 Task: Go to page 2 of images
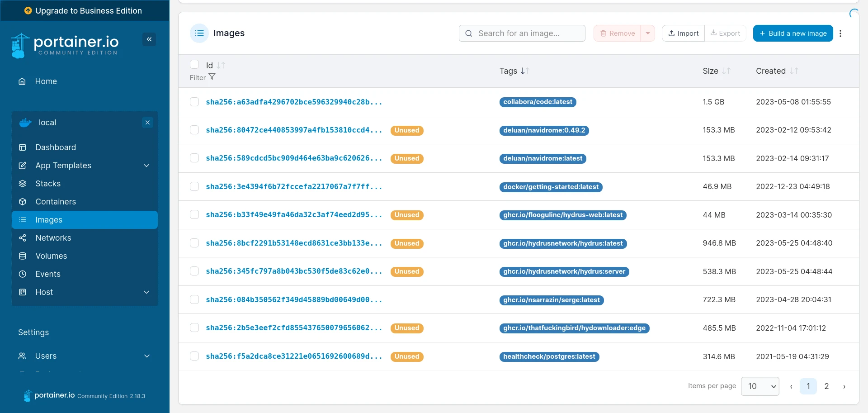826,386
